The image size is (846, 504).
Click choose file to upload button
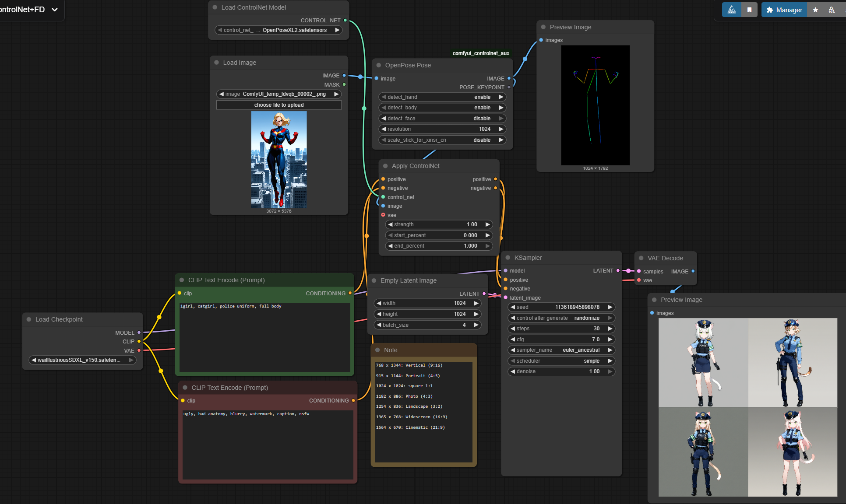coord(279,105)
